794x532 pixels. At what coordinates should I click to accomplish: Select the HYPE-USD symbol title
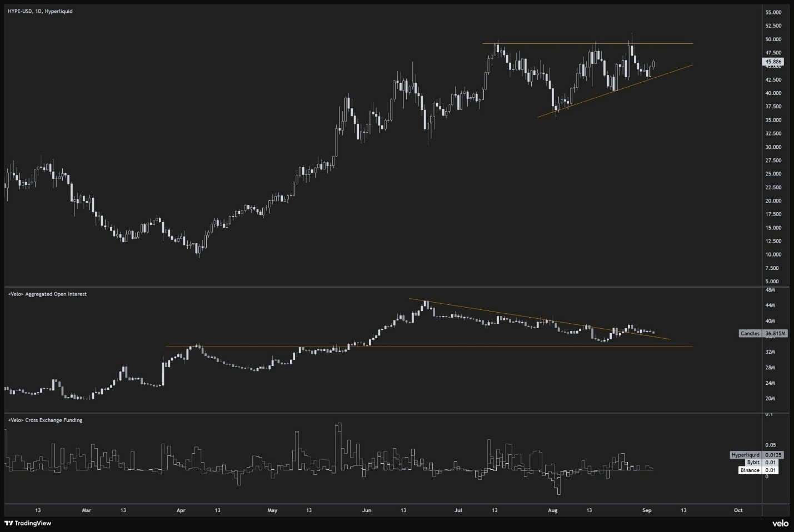[40, 11]
